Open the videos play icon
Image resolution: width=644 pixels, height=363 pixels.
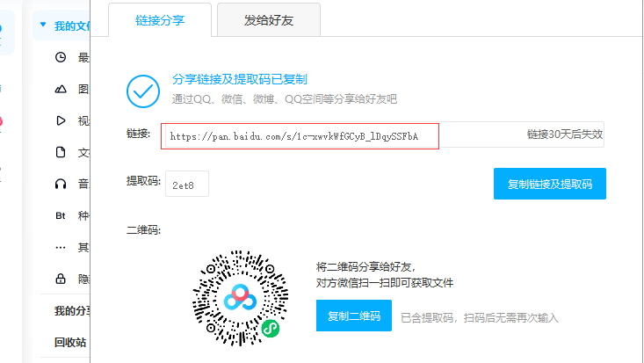[61, 120]
